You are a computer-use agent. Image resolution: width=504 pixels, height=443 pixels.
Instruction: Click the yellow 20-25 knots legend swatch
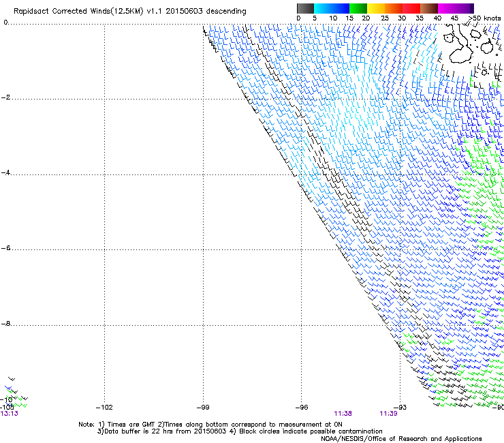tap(376, 8)
